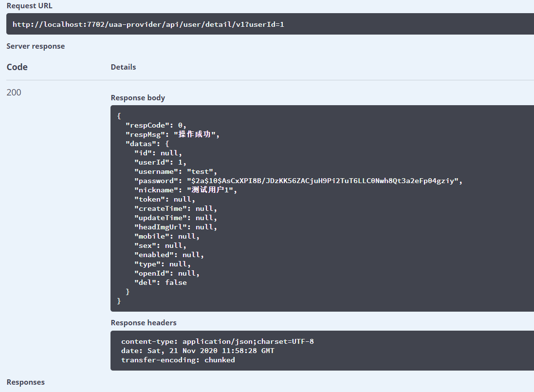The height and width of the screenshot is (392, 534).
Task: Click the "Code" column header
Action: tap(17, 67)
